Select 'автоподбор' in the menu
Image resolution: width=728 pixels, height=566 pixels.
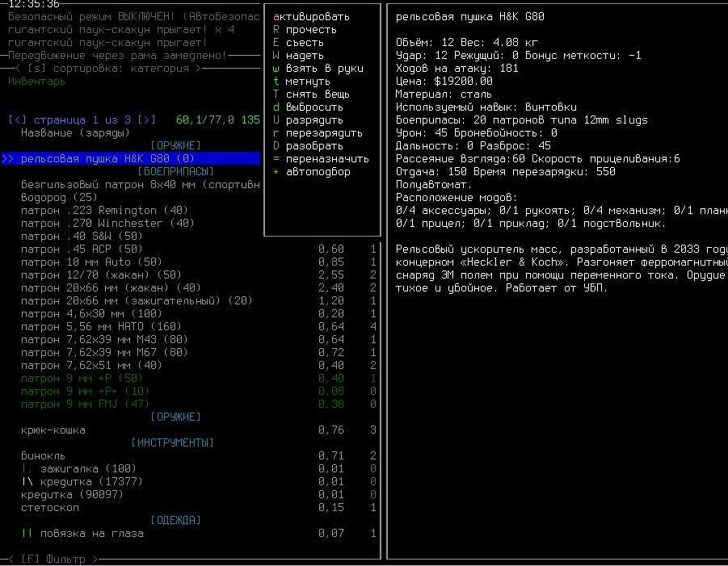coord(311,172)
